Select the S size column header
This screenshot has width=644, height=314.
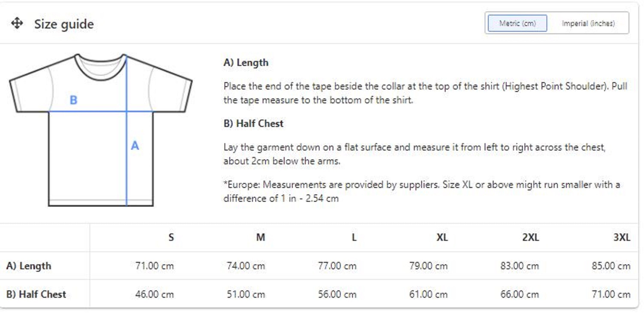[x=171, y=237]
